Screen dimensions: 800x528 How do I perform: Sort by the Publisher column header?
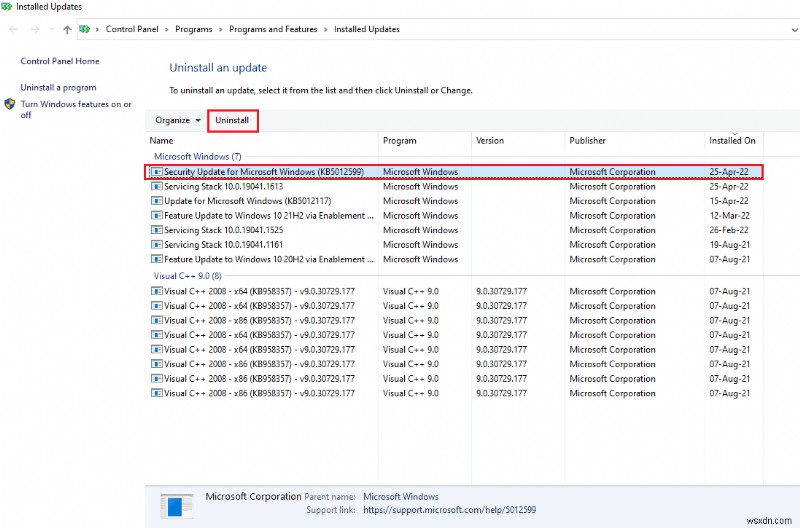pos(635,141)
